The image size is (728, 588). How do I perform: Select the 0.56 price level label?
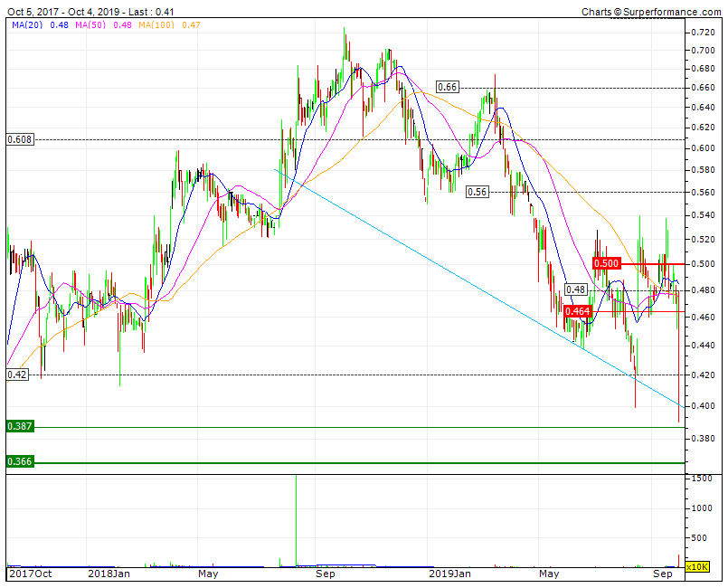[x=477, y=192]
